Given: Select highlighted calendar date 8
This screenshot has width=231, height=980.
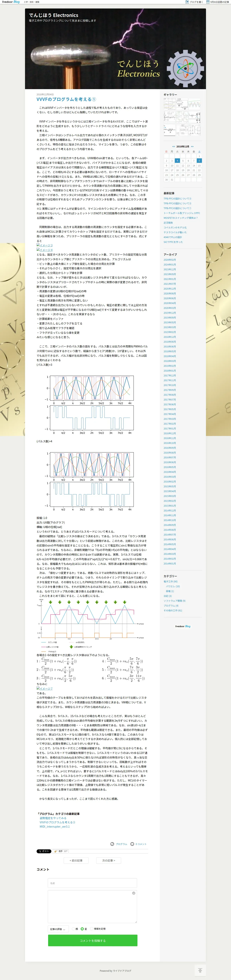Looking at the screenshot, I should (x=199, y=161).
